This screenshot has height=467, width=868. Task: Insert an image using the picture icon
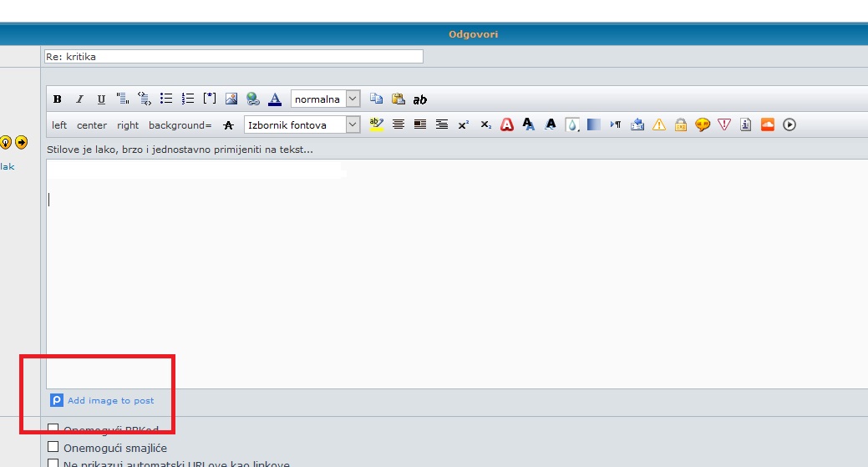point(231,99)
